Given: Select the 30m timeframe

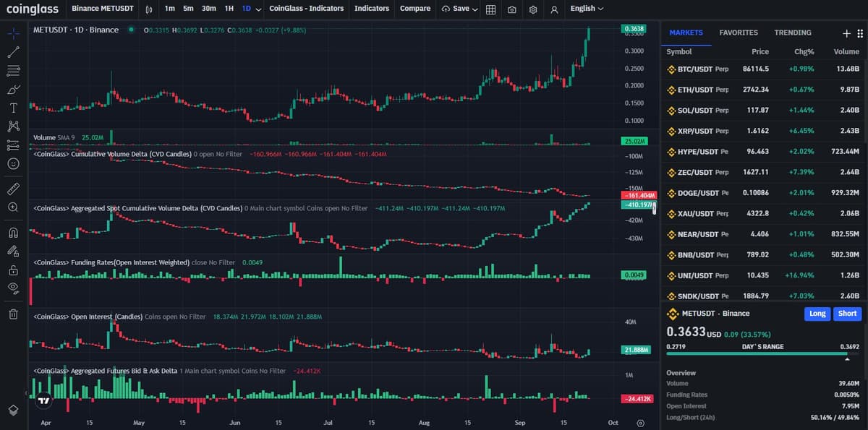Looking at the screenshot, I should point(209,9).
